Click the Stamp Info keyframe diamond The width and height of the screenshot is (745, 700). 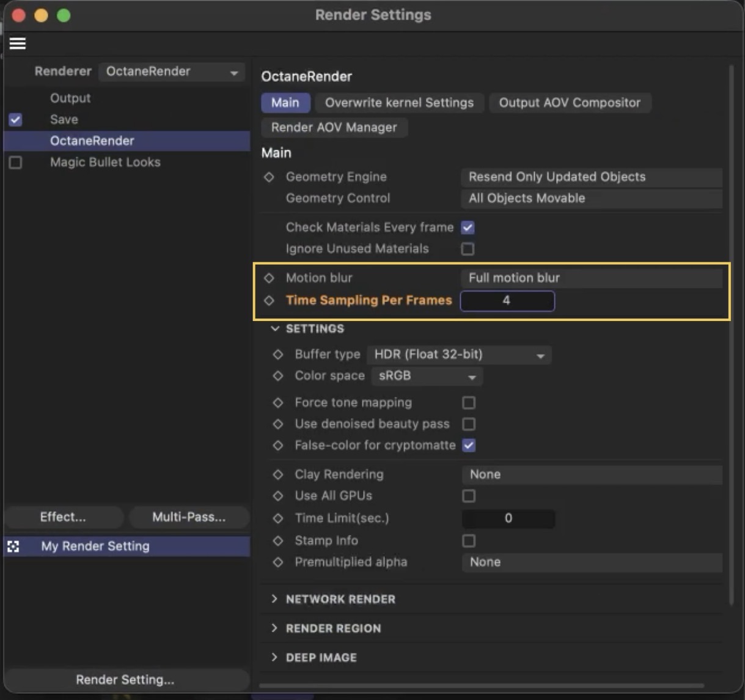[278, 541]
